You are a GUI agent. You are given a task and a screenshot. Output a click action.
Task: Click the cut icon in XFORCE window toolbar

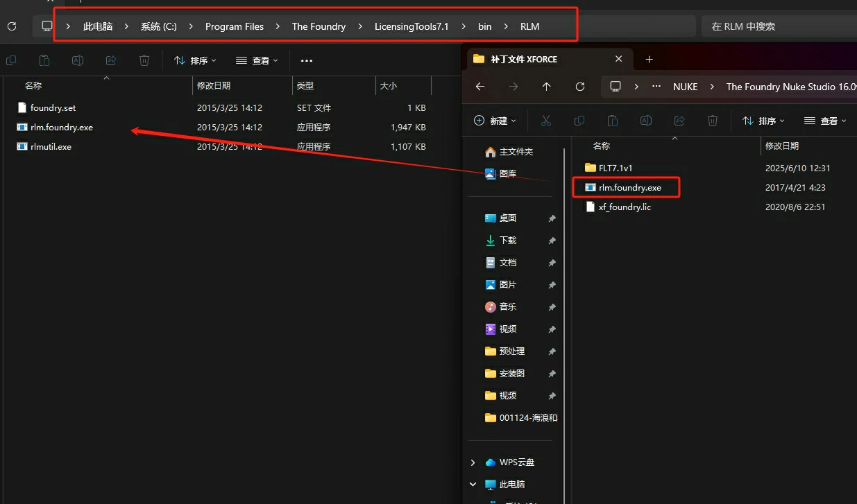(x=546, y=121)
